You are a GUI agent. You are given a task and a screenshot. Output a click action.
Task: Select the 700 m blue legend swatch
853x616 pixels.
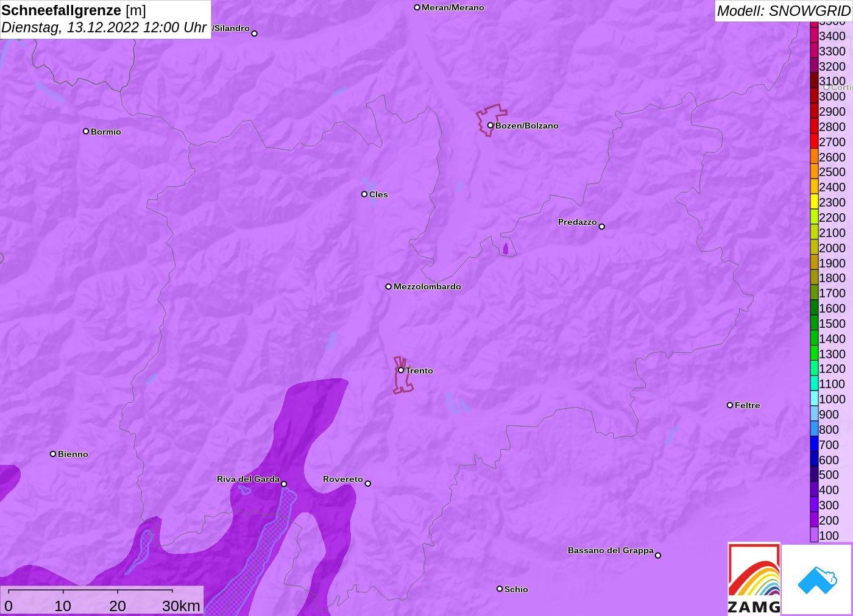click(x=814, y=445)
